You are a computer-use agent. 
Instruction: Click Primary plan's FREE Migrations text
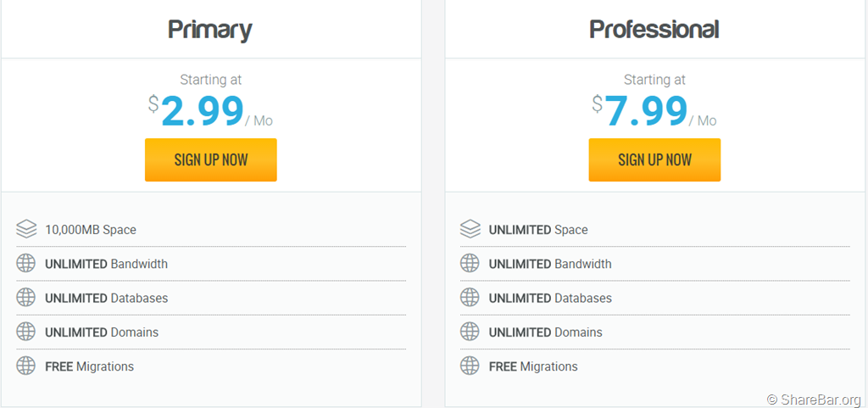(90, 366)
